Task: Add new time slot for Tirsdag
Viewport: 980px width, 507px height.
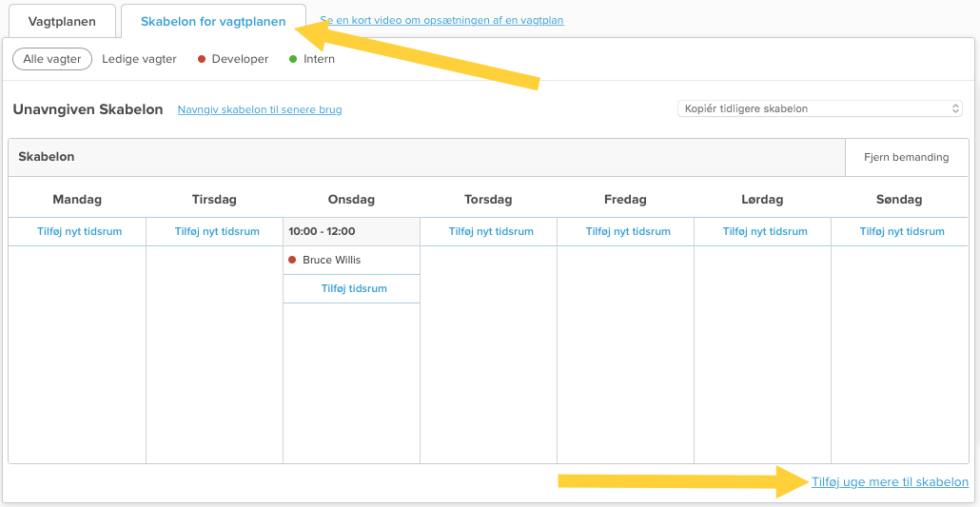Action: (217, 231)
